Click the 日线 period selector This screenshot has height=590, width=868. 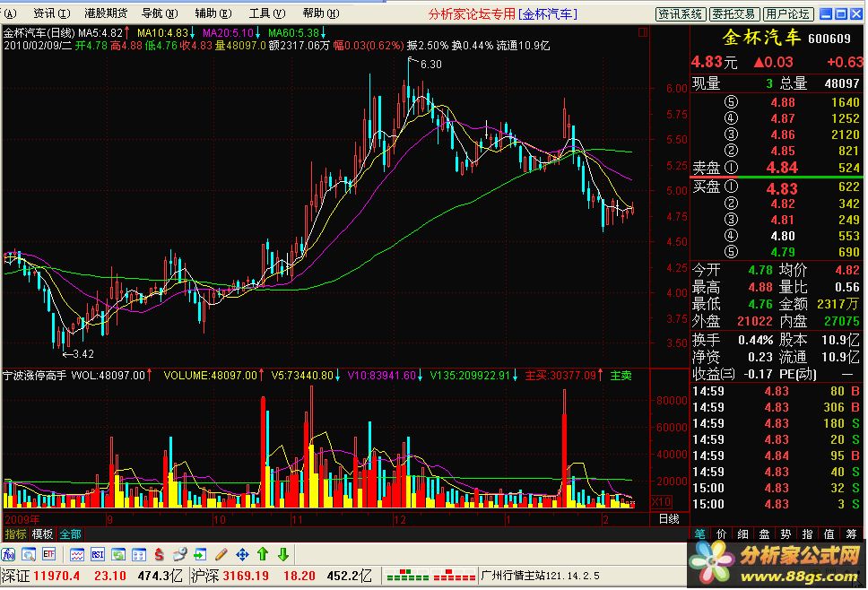click(x=669, y=519)
